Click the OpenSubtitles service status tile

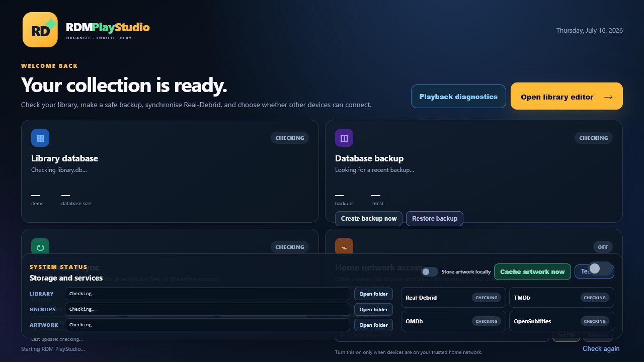561,321
